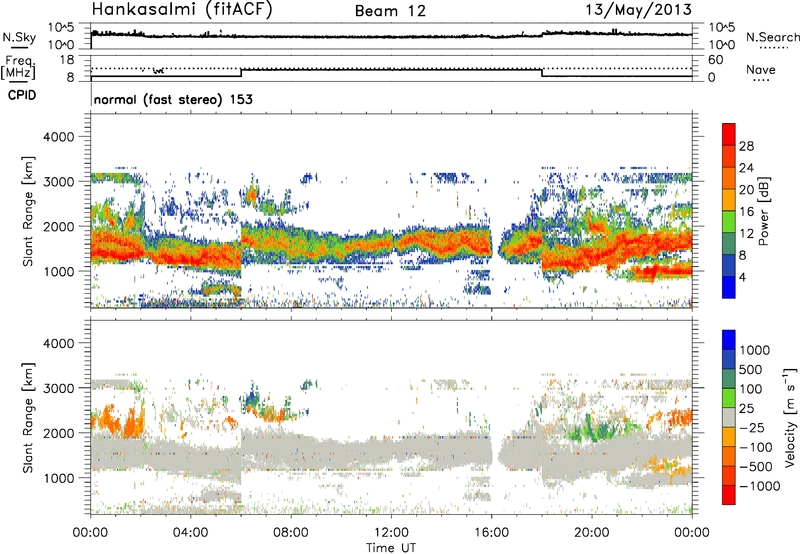This screenshot has width=800, height=554.
Task: Select the N.Sky legend label
Action: (19, 37)
